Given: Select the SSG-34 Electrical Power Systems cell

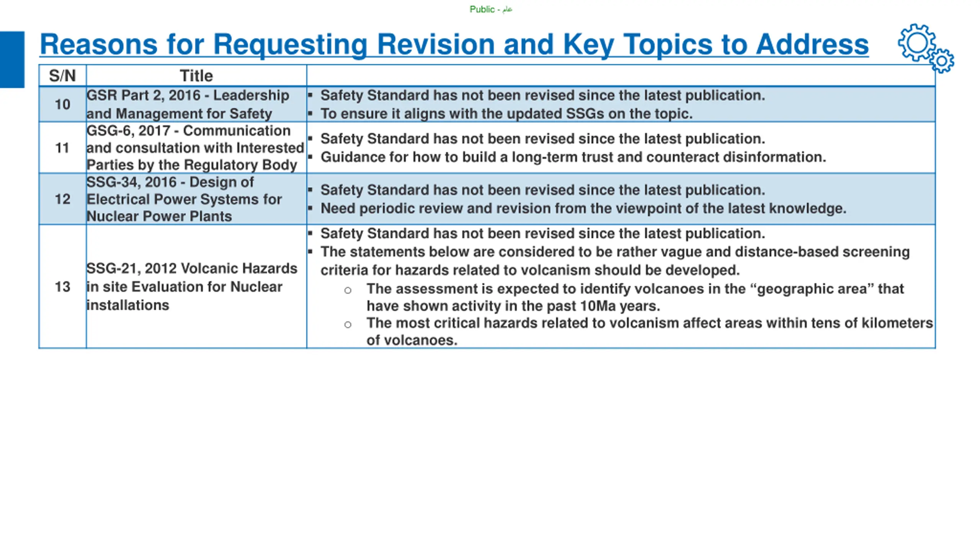Looking at the screenshot, I should tap(196, 199).
